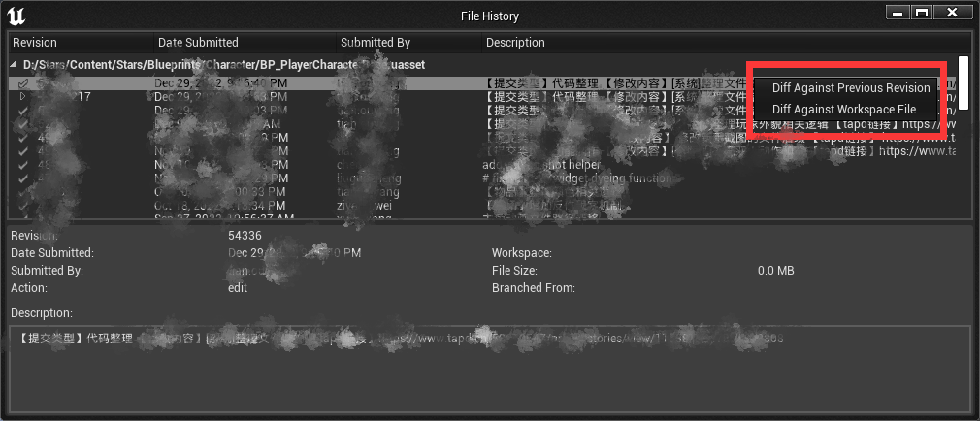Maximize the File History window

click(922, 13)
